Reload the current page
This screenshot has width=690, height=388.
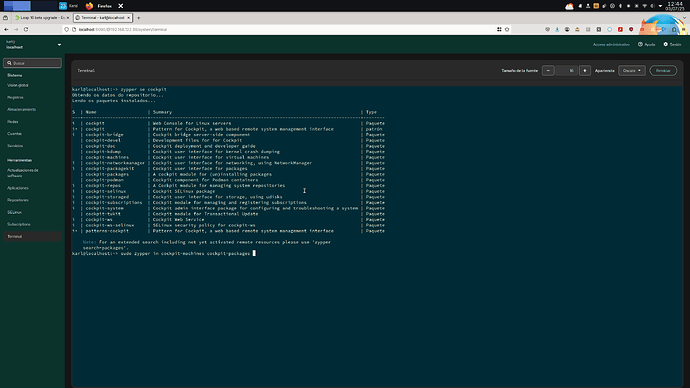26,29
